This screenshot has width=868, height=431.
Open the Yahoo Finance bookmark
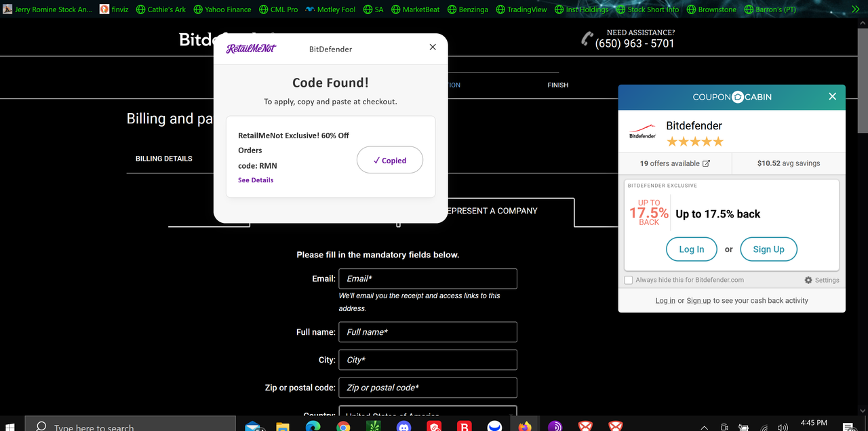222,9
